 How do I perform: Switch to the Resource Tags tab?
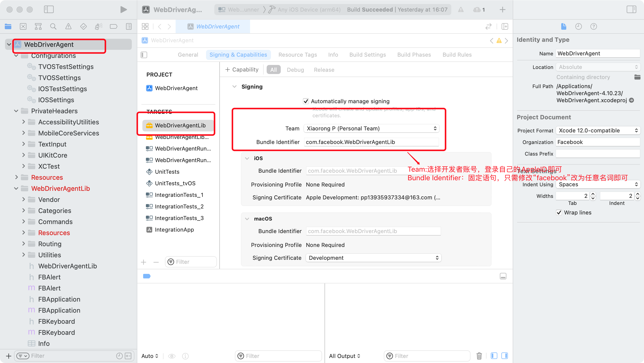298,55
